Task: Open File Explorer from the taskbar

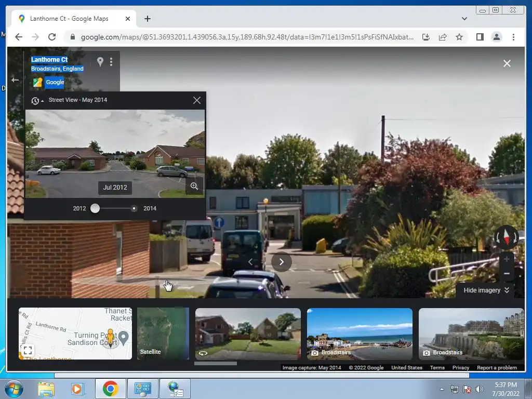Action: (x=46, y=389)
